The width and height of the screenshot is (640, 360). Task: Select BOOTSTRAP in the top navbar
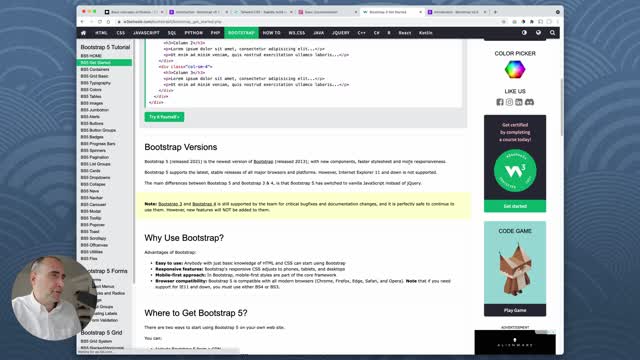[241, 33]
